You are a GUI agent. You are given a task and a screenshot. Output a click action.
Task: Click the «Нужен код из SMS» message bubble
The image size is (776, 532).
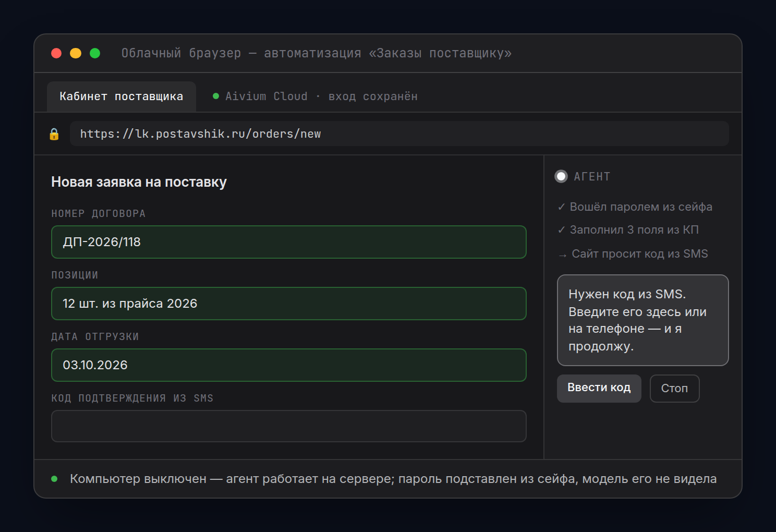(x=643, y=320)
